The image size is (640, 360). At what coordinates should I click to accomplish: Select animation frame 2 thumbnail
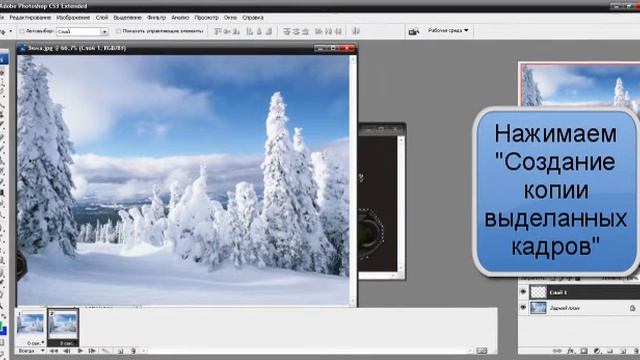pyautogui.click(x=63, y=323)
